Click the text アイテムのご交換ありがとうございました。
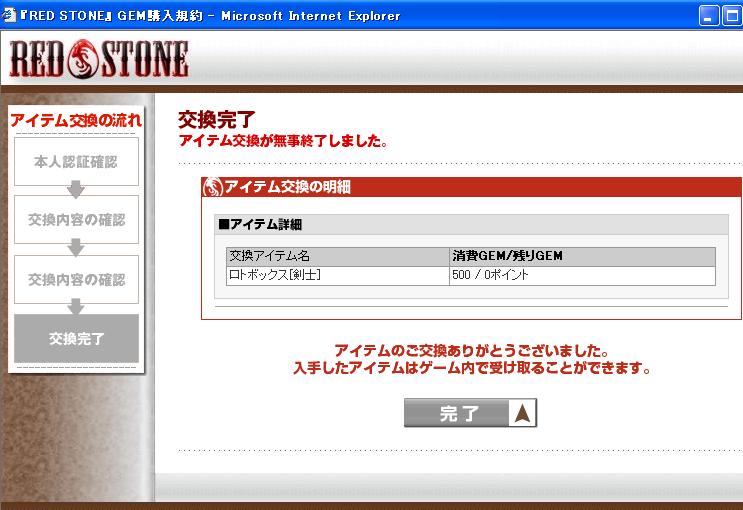743x510 pixels. 471,351
